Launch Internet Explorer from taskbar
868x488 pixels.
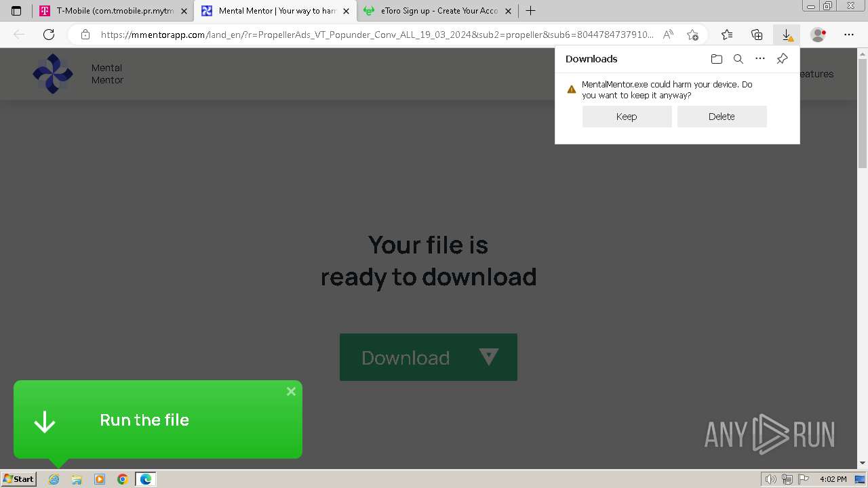click(x=54, y=479)
